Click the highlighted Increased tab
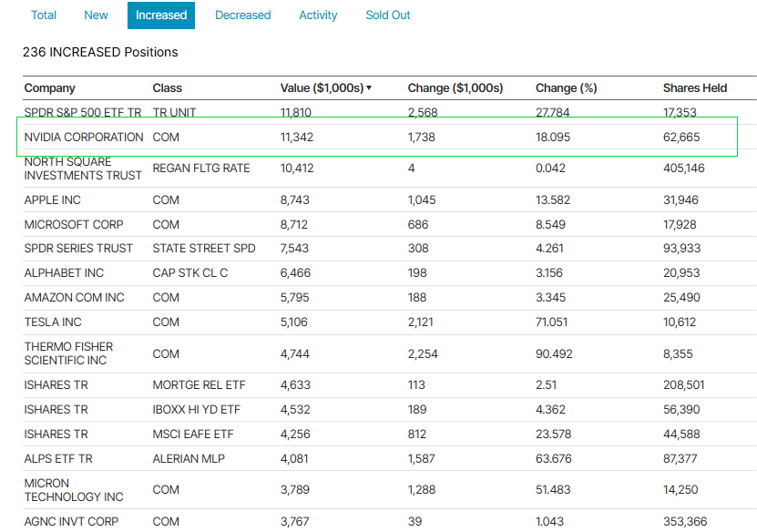The width and height of the screenshot is (757, 532). point(160,15)
